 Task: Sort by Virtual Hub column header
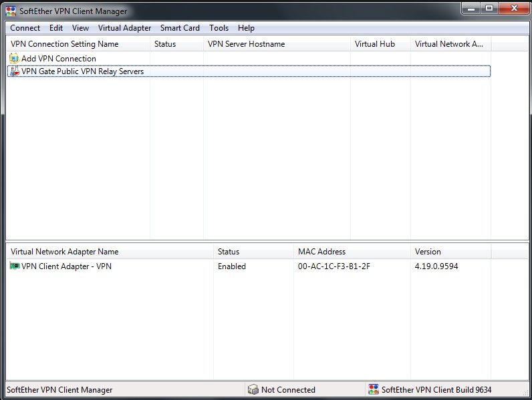[x=380, y=44]
